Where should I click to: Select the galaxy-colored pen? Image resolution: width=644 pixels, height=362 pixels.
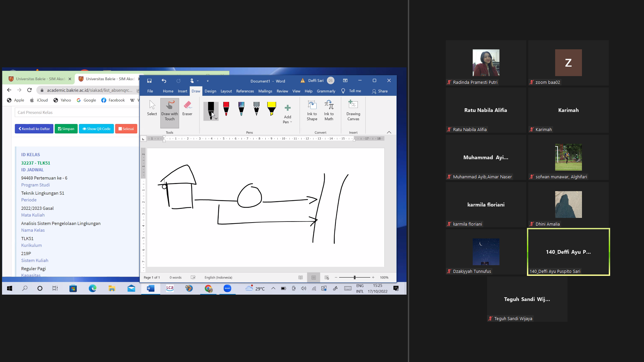tap(241, 109)
